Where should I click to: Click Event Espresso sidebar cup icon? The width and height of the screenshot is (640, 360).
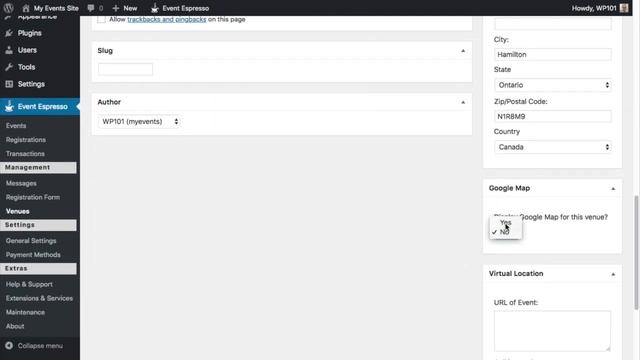[9, 107]
